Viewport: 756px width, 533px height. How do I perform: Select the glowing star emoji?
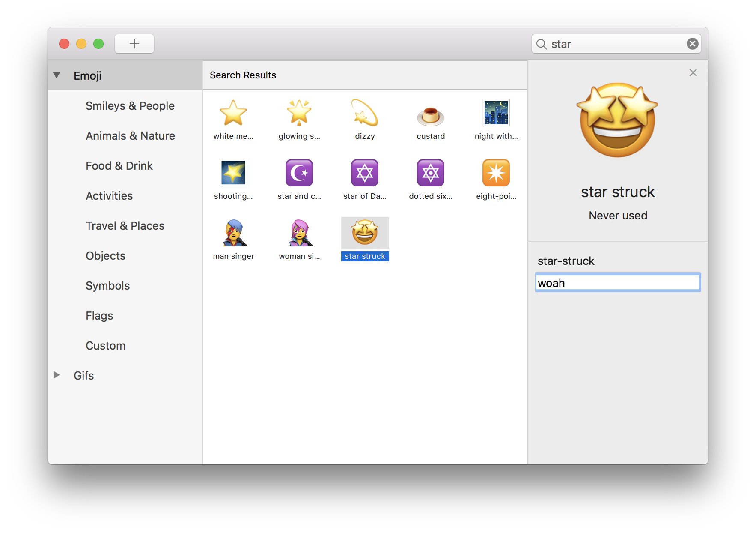click(299, 113)
